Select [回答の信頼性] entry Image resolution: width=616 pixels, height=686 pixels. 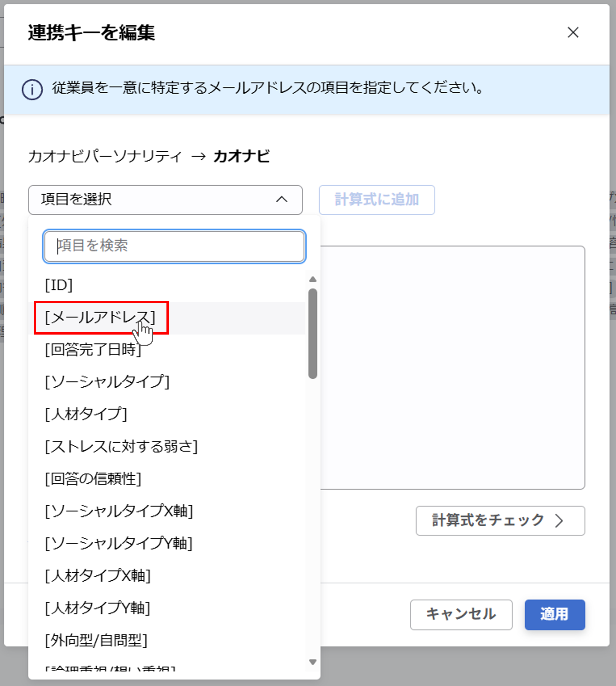pyautogui.click(x=166, y=479)
